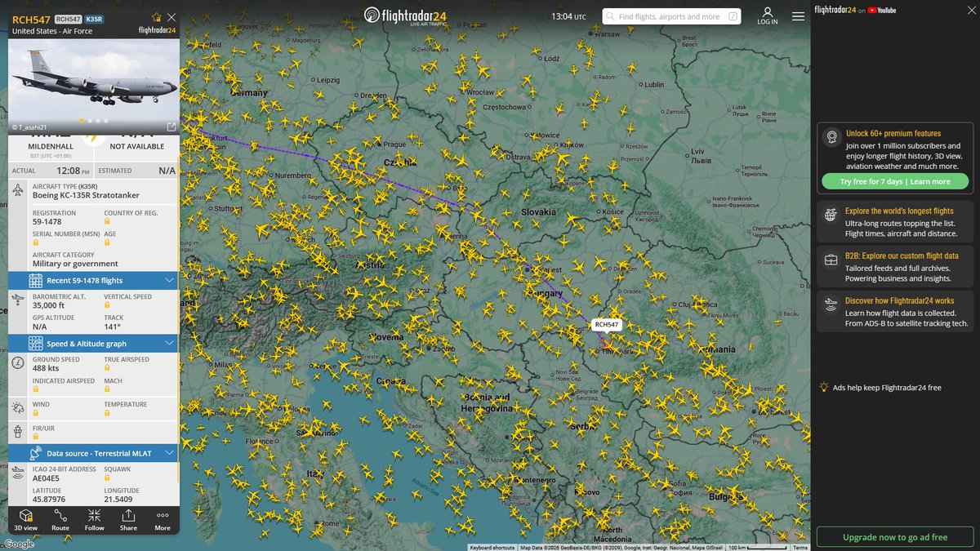Select the second photo carousel dot

[89, 121]
